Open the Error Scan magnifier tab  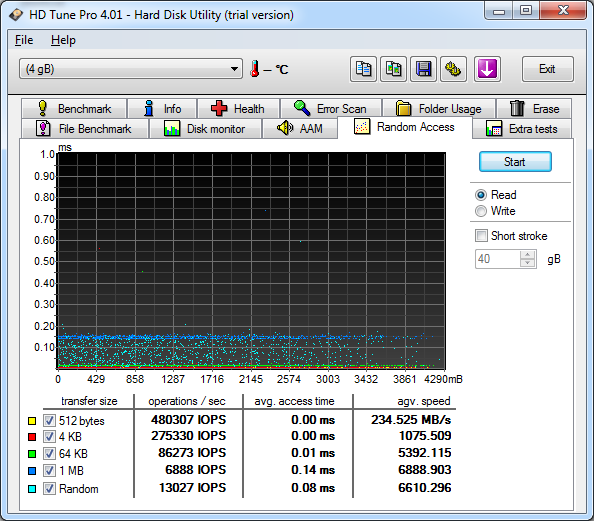pyautogui.click(x=331, y=108)
